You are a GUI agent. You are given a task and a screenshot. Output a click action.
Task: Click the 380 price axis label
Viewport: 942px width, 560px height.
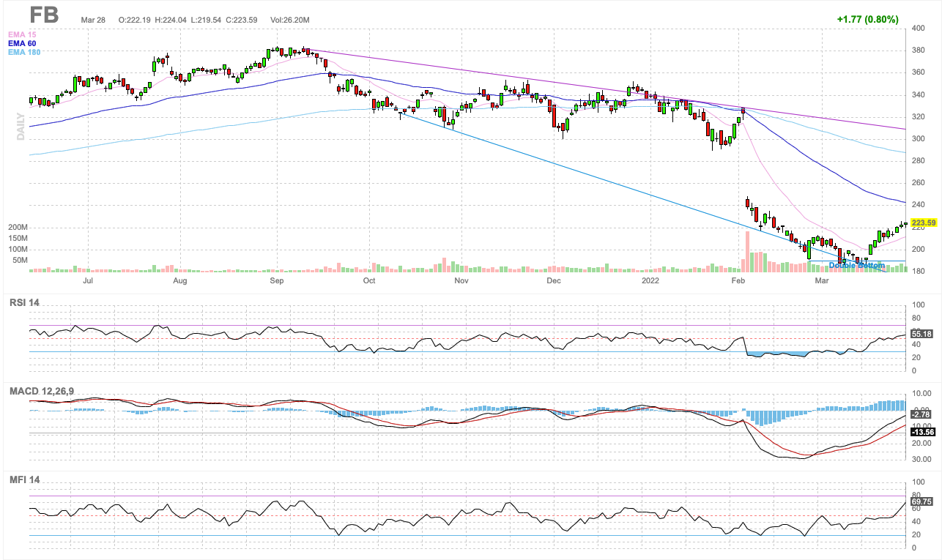tap(919, 51)
